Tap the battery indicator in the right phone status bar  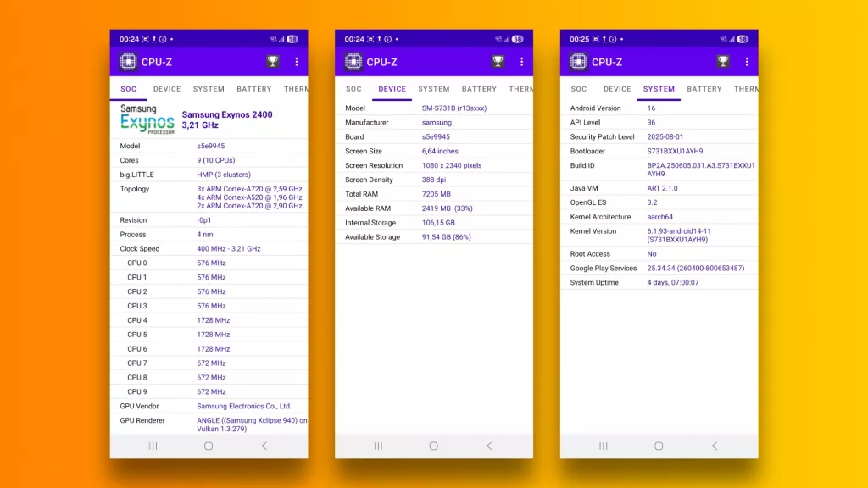pyautogui.click(x=743, y=39)
